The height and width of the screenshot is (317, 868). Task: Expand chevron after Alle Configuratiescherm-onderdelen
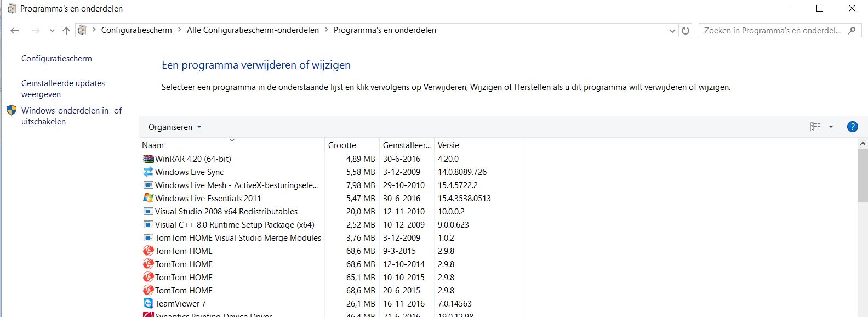pyautogui.click(x=327, y=30)
